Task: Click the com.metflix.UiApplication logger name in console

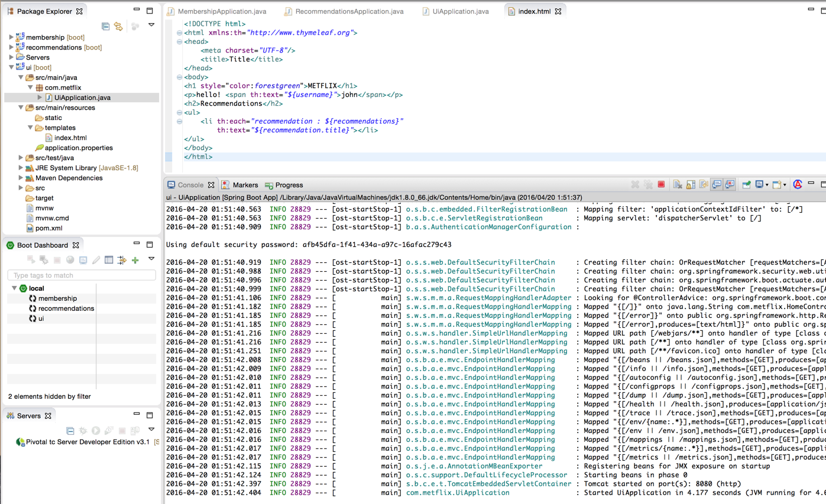Action: [458, 493]
